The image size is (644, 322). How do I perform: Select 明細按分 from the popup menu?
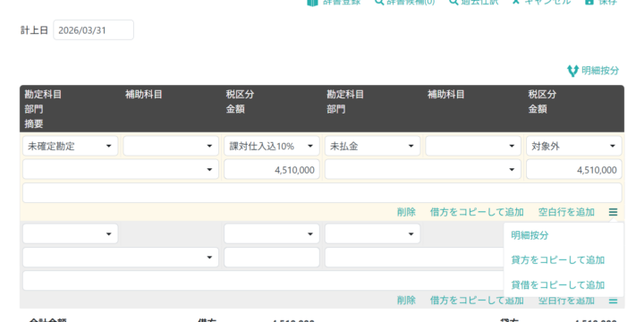click(530, 235)
